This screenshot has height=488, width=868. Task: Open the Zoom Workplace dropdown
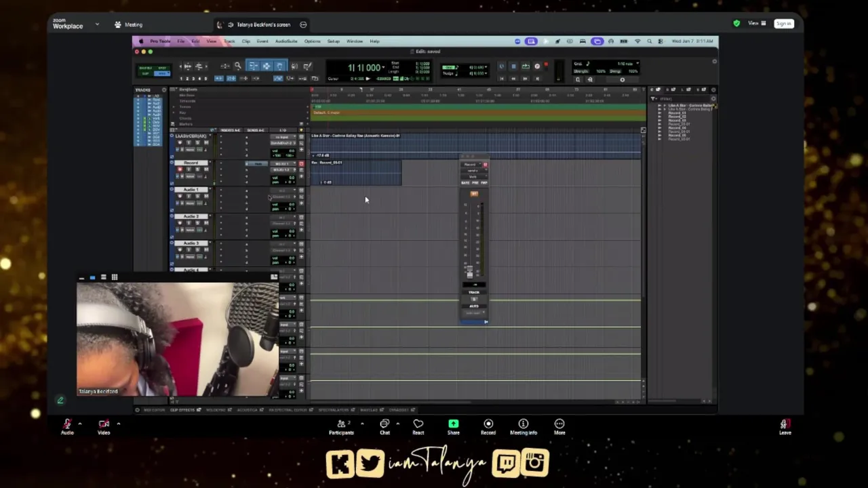(x=97, y=24)
